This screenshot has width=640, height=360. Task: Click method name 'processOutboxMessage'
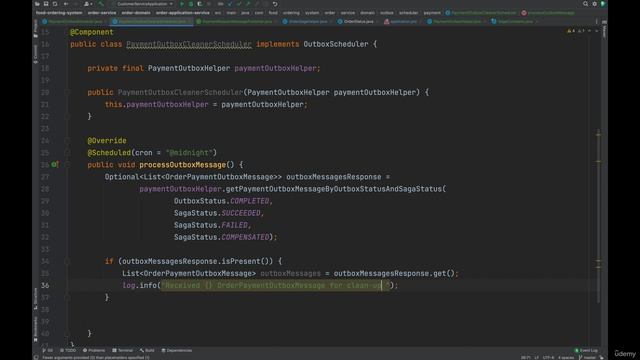tap(182, 164)
